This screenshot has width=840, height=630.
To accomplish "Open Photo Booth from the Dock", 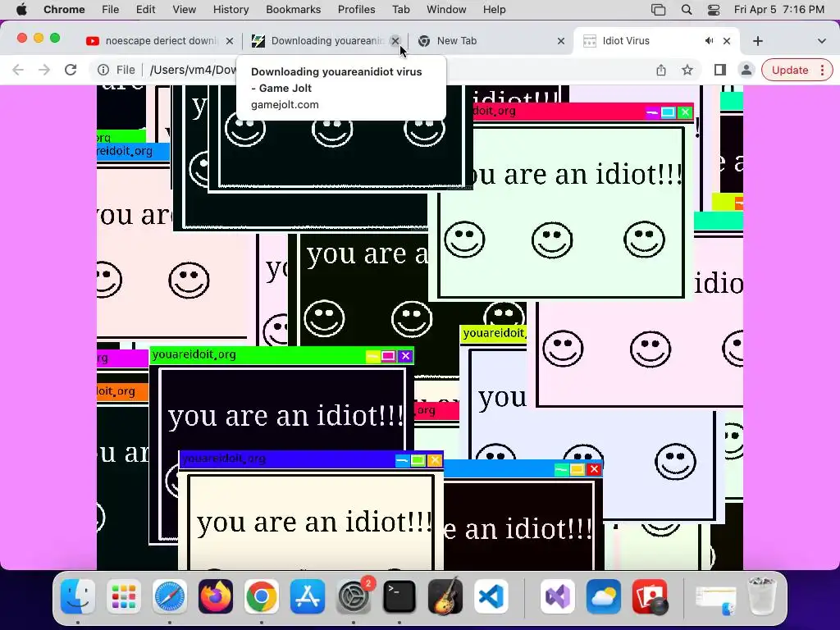I will tap(650, 596).
